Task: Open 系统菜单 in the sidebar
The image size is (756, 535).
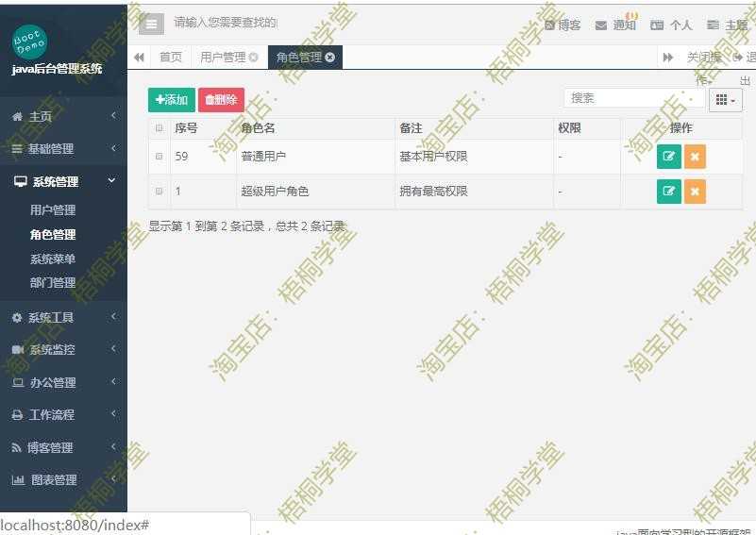Action: point(53,259)
